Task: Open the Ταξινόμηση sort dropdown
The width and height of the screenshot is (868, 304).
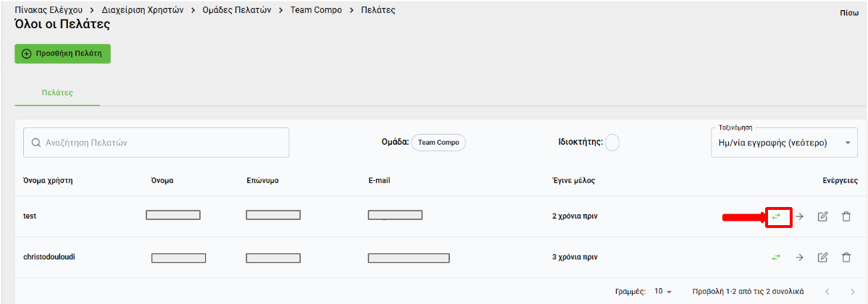Action: [x=784, y=143]
